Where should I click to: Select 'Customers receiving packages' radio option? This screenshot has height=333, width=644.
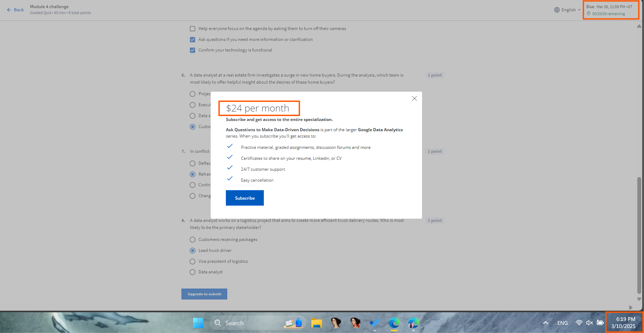click(193, 240)
